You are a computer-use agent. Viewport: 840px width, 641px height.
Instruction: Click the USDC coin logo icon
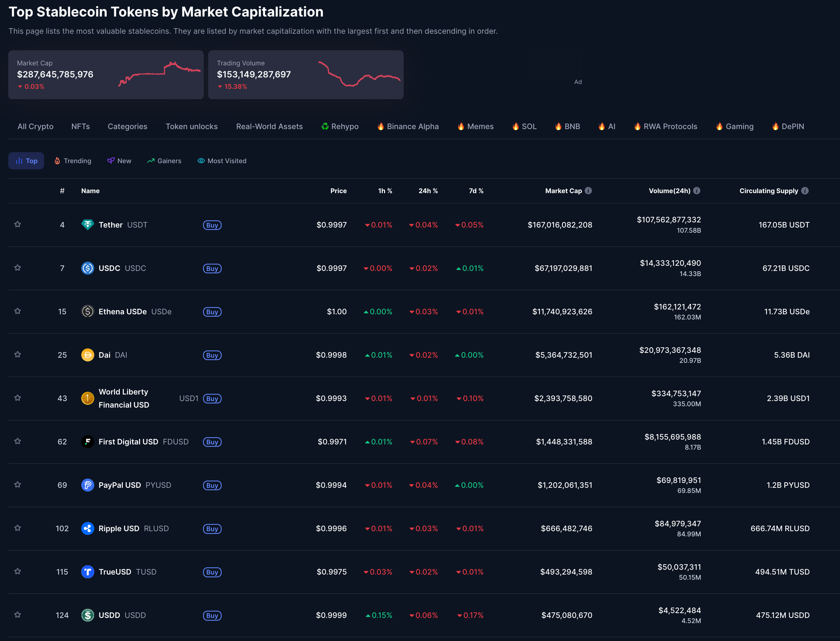(87, 268)
